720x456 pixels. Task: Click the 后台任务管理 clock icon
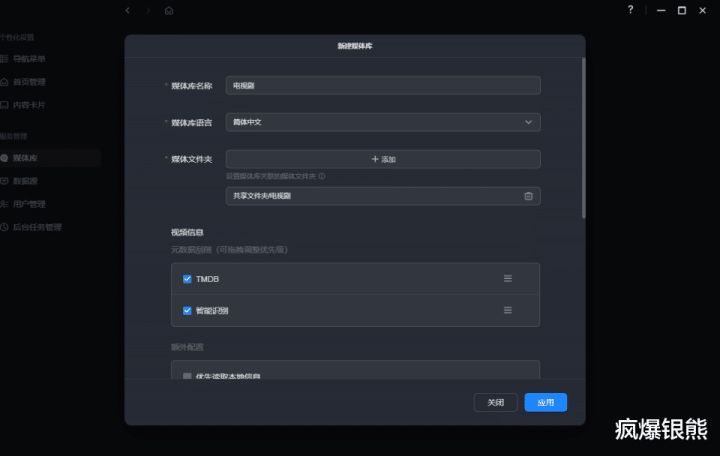tap(4, 227)
